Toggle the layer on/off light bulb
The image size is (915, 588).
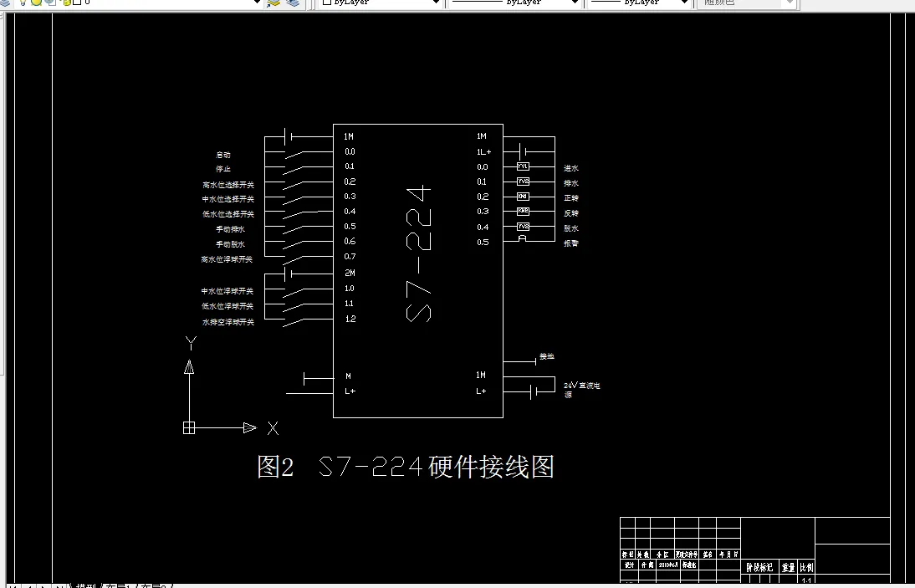click(23, 2)
